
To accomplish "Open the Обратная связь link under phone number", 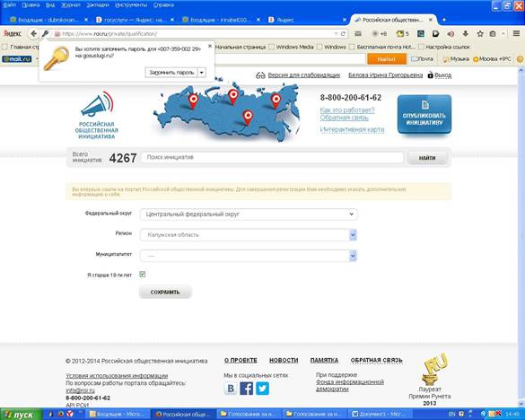I will pos(345,118).
